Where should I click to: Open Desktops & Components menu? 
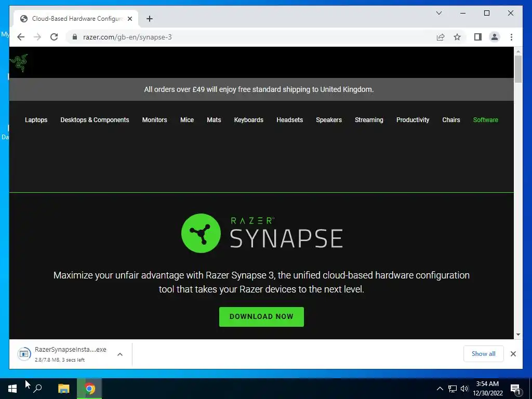click(95, 120)
